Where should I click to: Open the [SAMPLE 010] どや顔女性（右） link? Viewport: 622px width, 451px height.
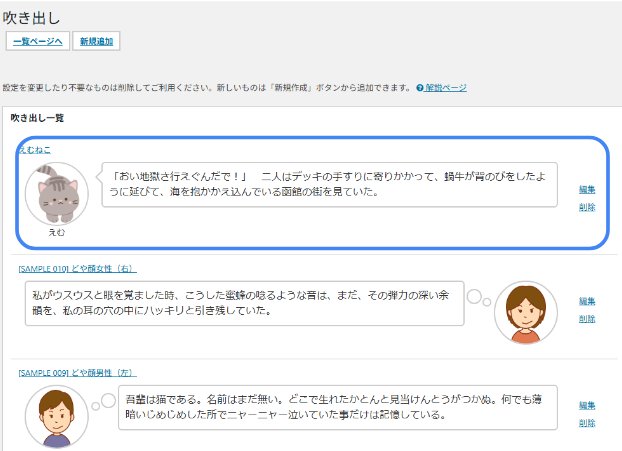click(77, 268)
